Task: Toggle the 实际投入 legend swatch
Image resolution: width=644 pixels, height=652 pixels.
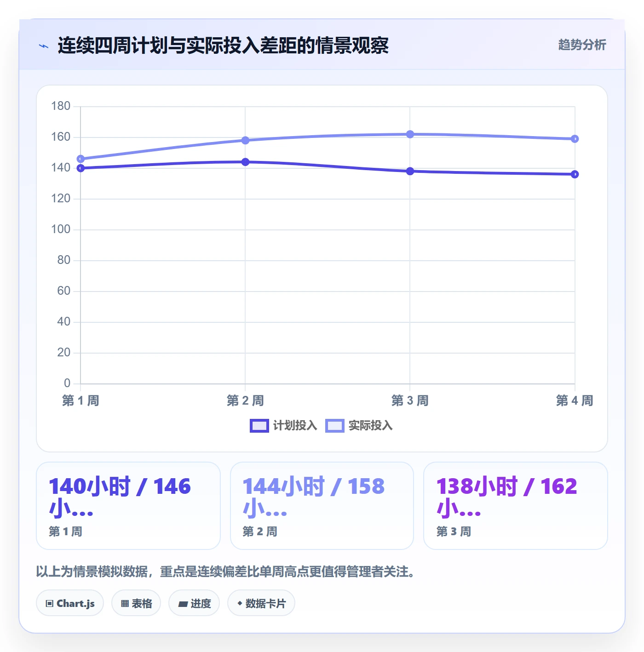Action: point(334,426)
